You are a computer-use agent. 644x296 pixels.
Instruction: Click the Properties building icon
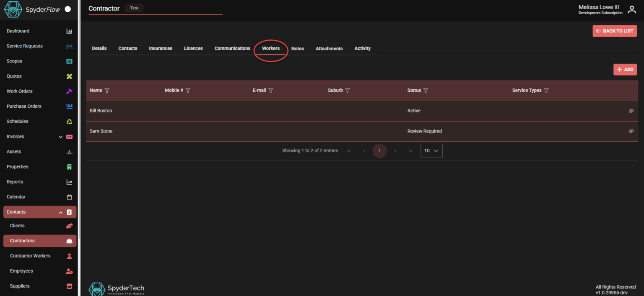[69, 167]
